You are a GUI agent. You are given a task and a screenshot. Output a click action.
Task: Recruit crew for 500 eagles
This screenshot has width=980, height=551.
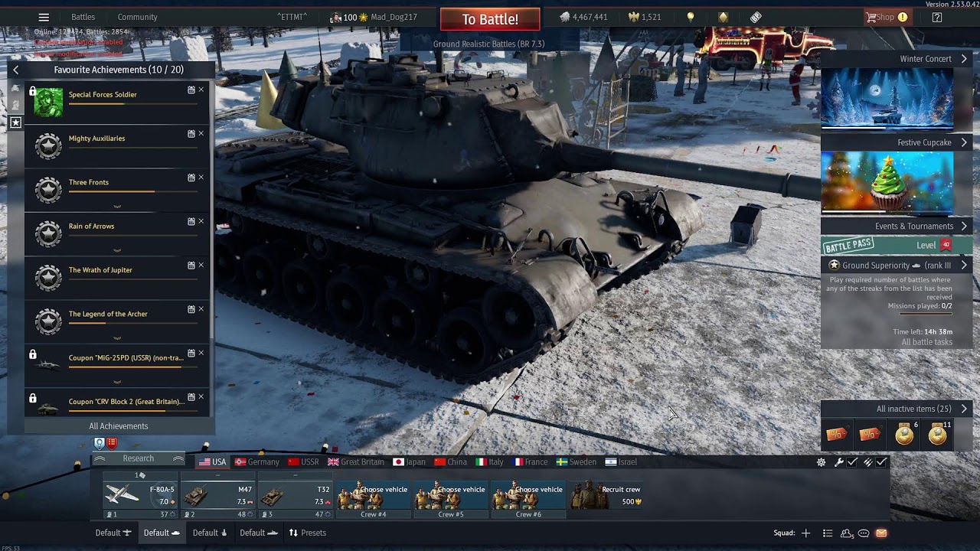[606, 497]
